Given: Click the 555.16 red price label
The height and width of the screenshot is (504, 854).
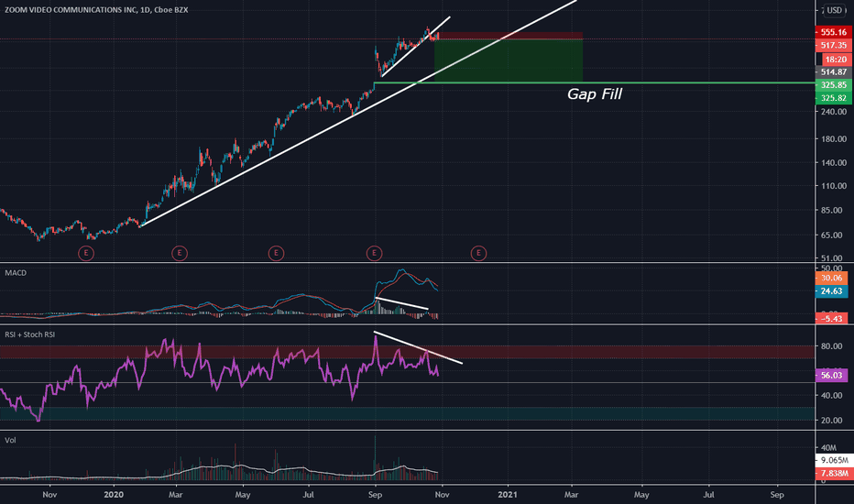Looking at the screenshot, I should click(833, 32).
